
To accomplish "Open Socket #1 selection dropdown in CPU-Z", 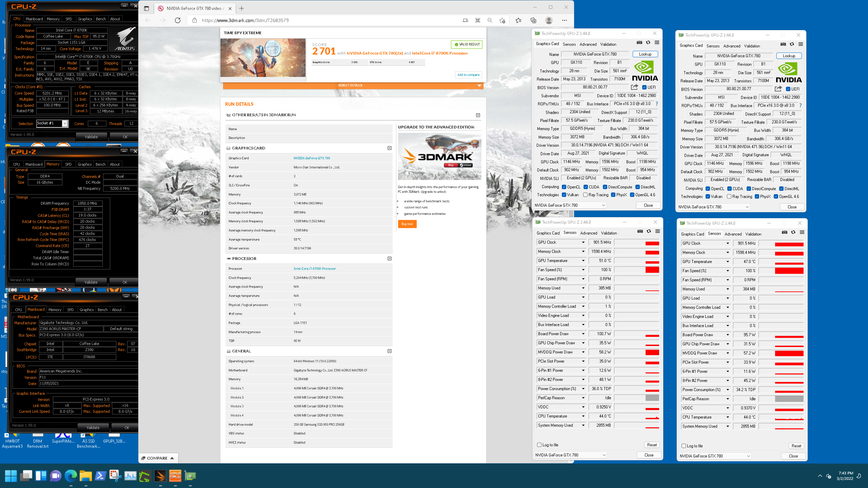I will point(64,123).
